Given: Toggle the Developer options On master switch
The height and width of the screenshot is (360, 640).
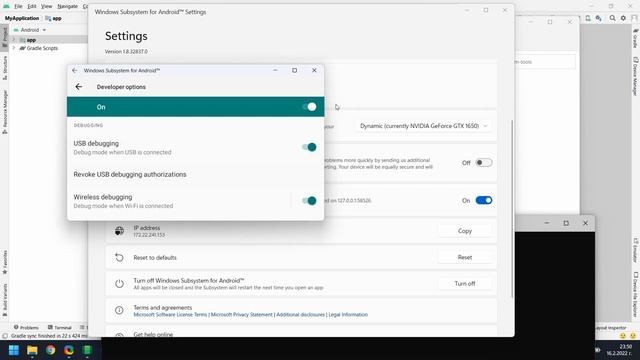Looking at the screenshot, I should [309, 107].
